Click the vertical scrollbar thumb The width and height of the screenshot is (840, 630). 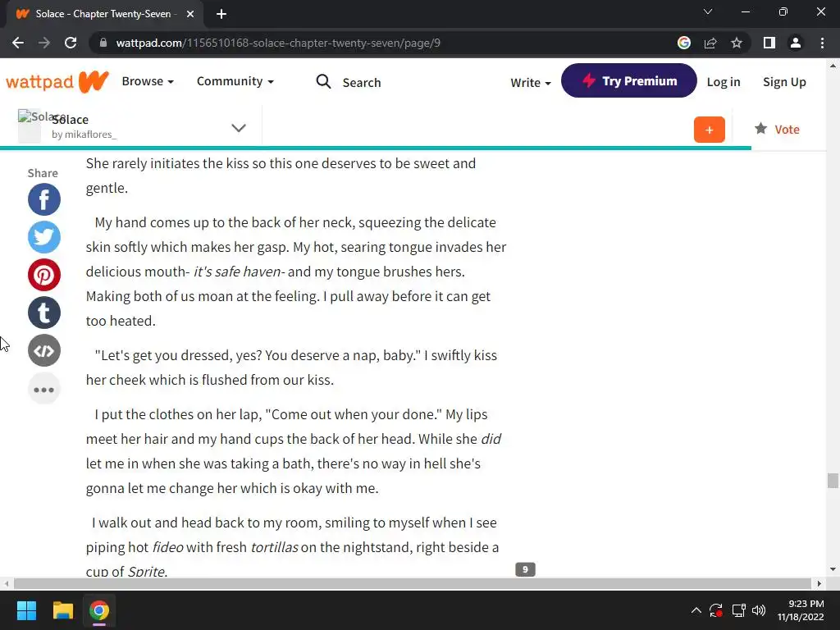pyautogui.click(x=833, y=481)
